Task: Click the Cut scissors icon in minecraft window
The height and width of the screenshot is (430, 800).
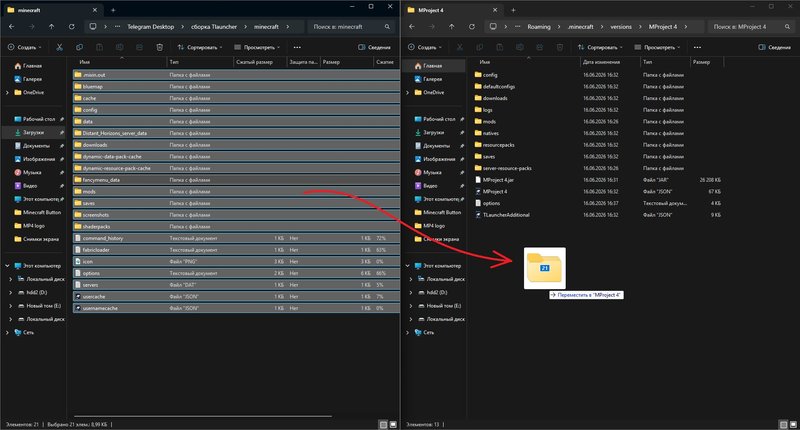Action: tap(59, 47)
